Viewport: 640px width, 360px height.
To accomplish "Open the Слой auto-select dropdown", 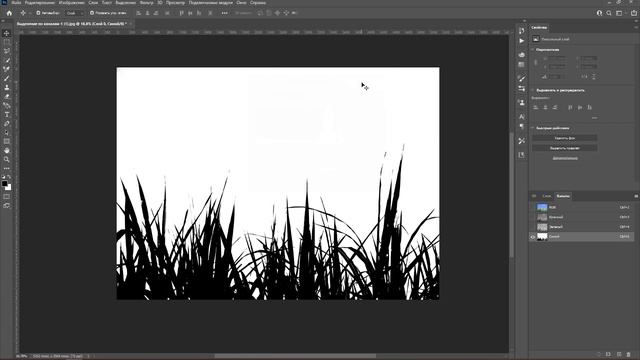I will coord(74,13).
